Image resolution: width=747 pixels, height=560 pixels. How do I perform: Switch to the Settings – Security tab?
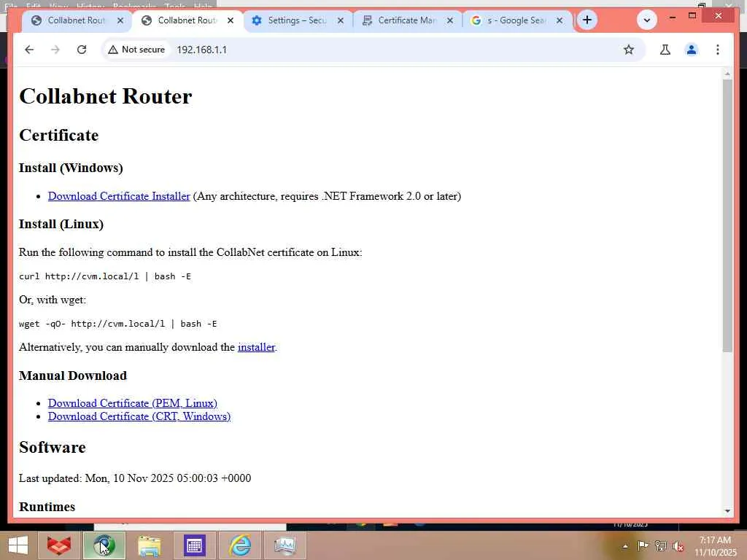pos(298,20)
